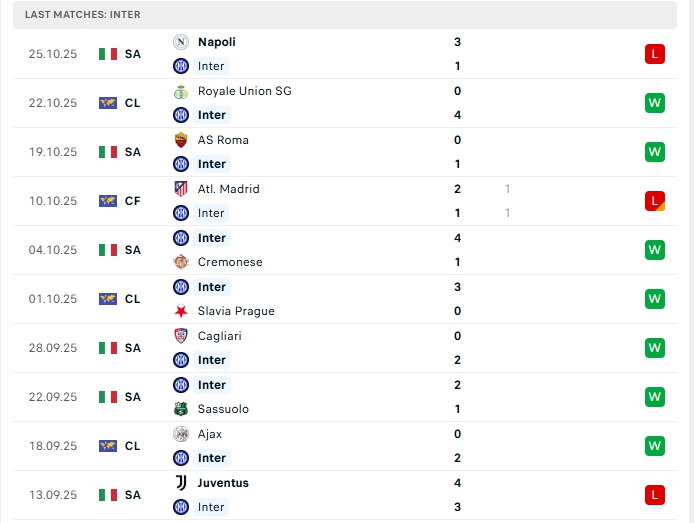Select the CF competition label on 10.10.25
694x523 pixels.
[x=133, y=201]
